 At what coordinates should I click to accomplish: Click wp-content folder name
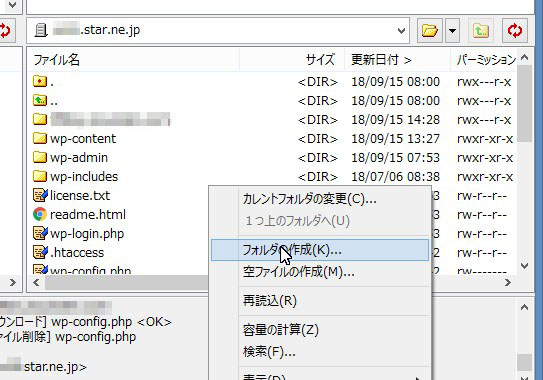click(83, 139)
